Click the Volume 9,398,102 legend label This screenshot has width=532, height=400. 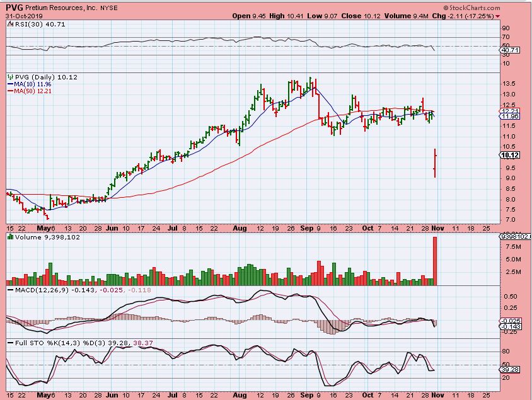47,237
